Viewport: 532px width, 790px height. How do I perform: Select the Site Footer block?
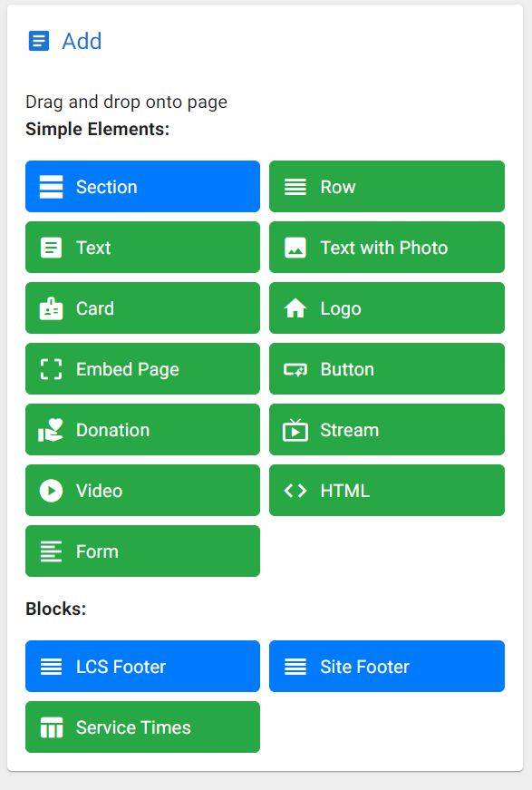[387, 666]
